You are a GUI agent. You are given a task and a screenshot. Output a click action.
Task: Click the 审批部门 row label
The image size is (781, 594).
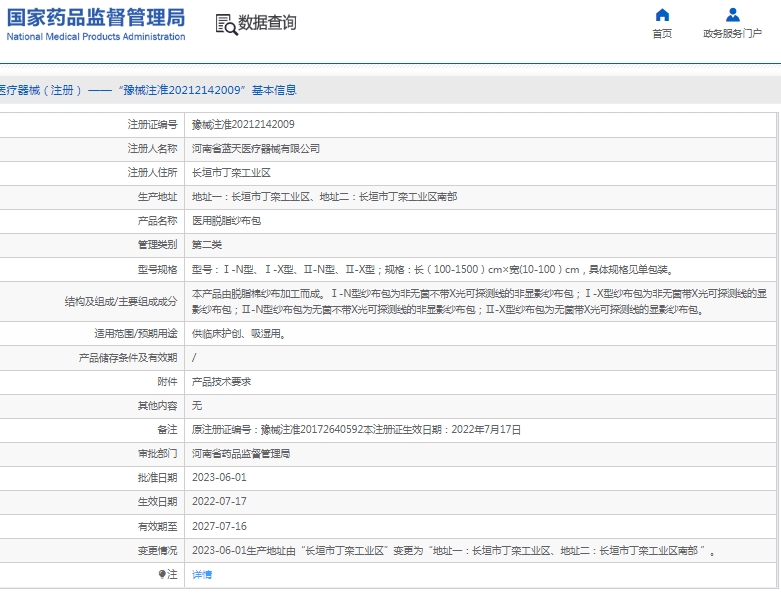[x=157, y=454]
